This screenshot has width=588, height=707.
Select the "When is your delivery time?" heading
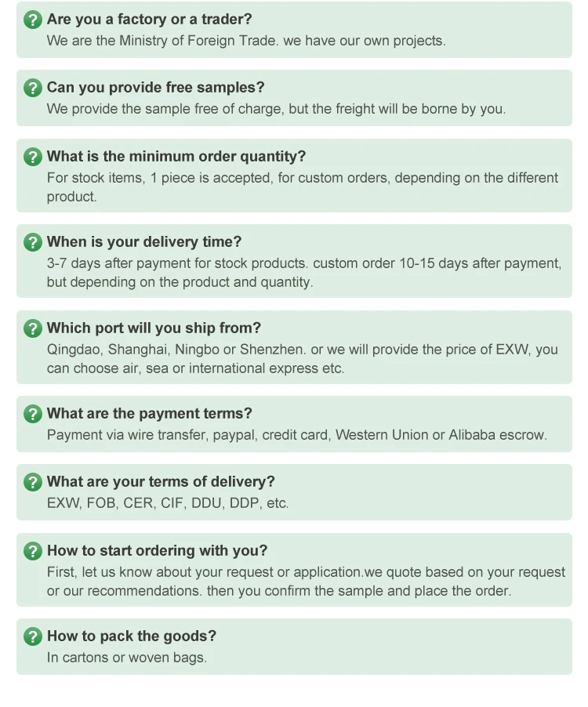click(x=143, y=242)
